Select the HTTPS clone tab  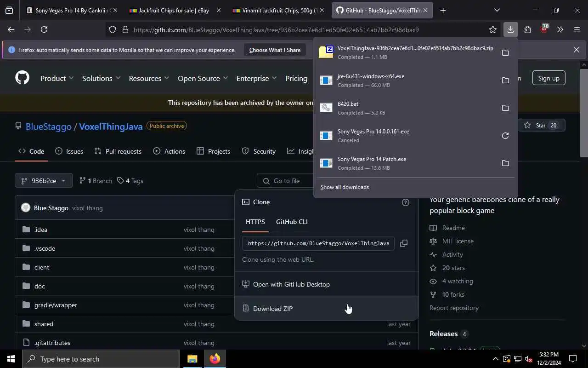(x=255, y=222)
